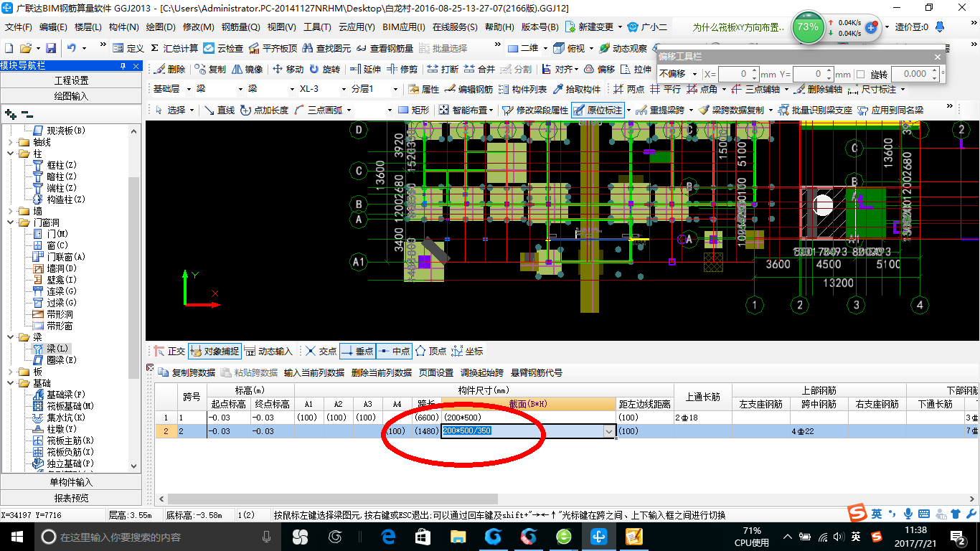Select the 复制 copy tool
The width and height of the screenshot is (980, 551).
[x=209, y=70]
